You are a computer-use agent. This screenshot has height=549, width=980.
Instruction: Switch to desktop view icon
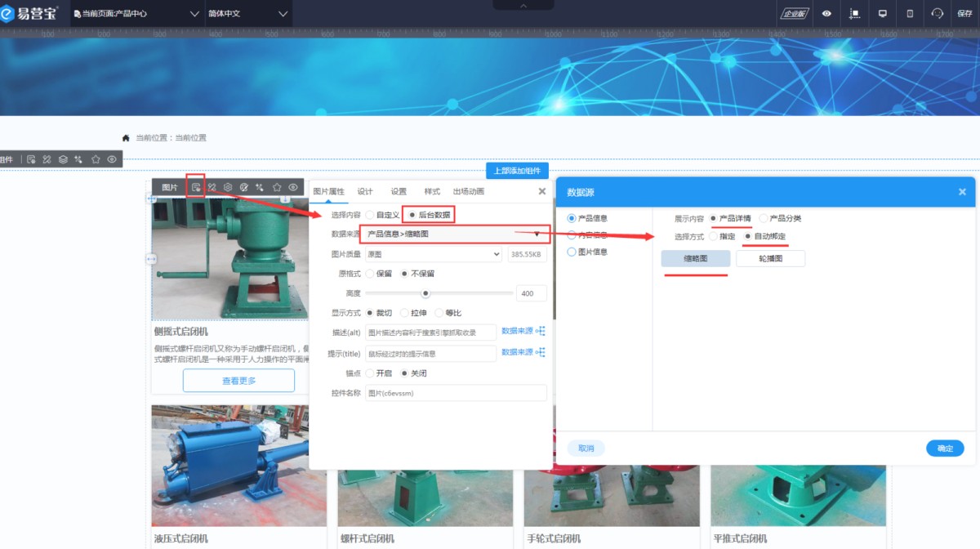pyautogui.click(x=882, y=13)
